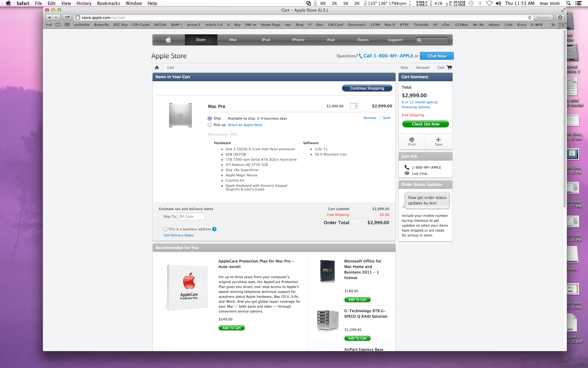The image size is (588, 368).
Task: Open the shopping cart icon
Action: click(x=449, y=67)
